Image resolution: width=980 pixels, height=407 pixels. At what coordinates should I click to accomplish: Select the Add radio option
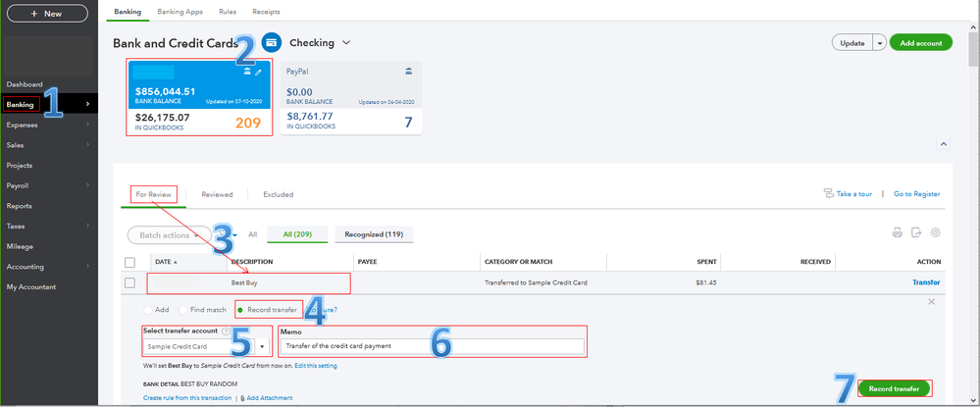[x=147, y=310]
